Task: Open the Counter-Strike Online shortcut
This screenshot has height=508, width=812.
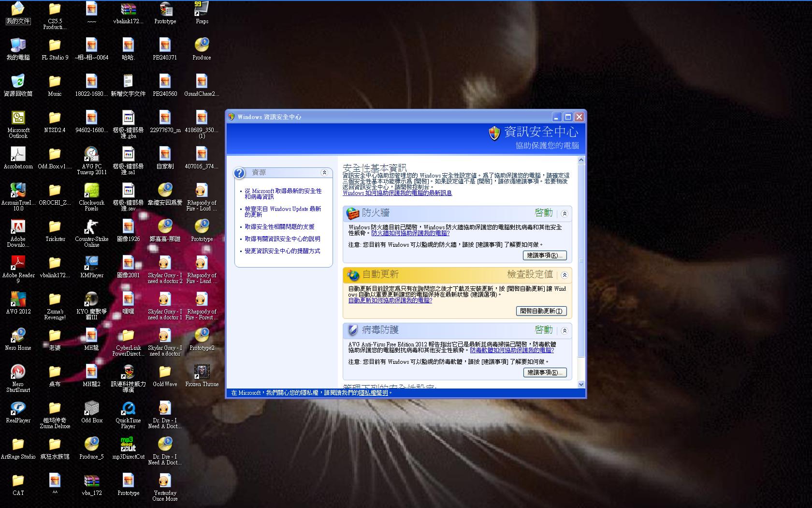Action: click(92, 233)
